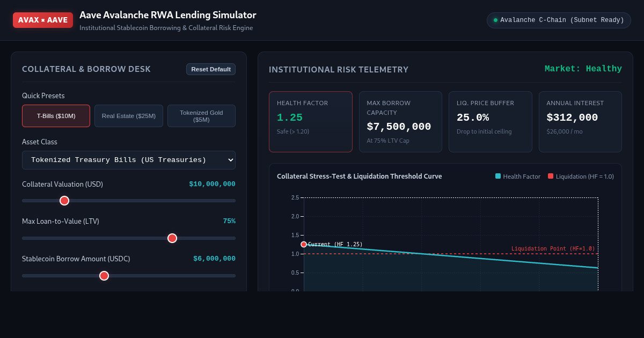The width and height of the screenshot is (644, 338).
Task: Click the $7,500,000 borrow capacity figure
Action: 399,127
